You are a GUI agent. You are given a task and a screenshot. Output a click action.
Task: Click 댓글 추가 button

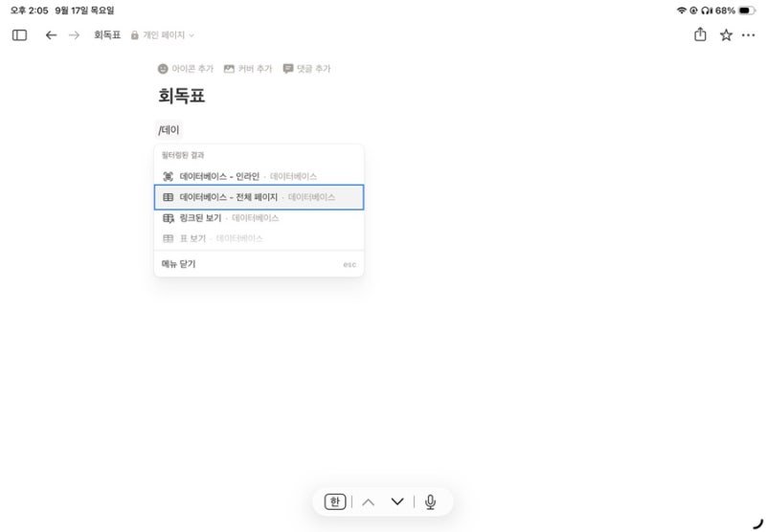tap(306, 69)
